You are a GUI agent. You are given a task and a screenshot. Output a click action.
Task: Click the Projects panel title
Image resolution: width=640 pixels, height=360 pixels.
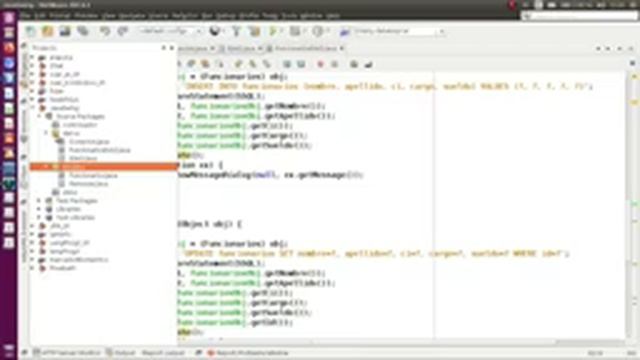tap(44, 48)
